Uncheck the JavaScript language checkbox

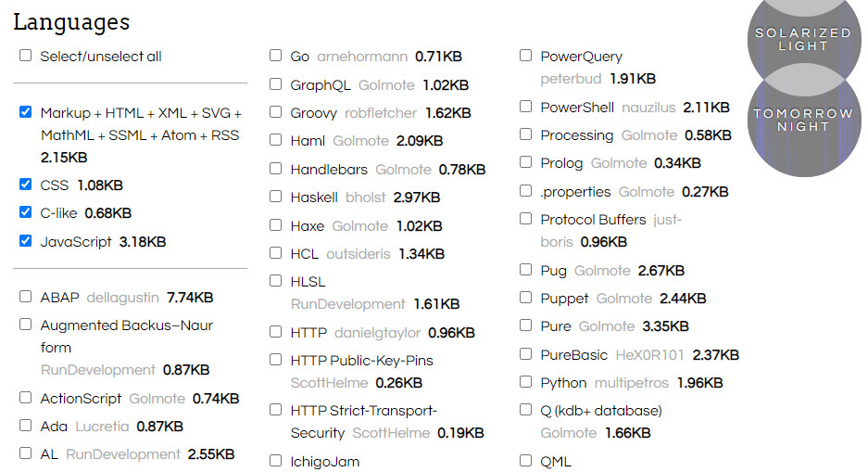tap(25, 241)
